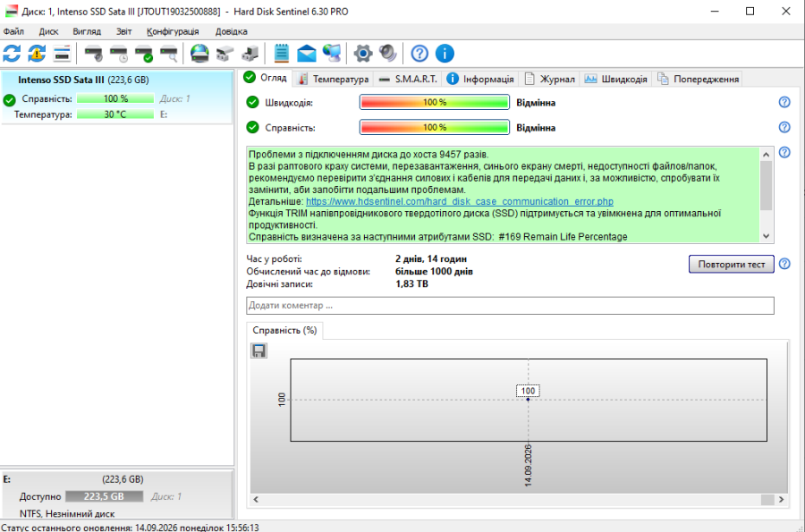
Task: Click the disk icon with magnifying glass
Action: 169,54
